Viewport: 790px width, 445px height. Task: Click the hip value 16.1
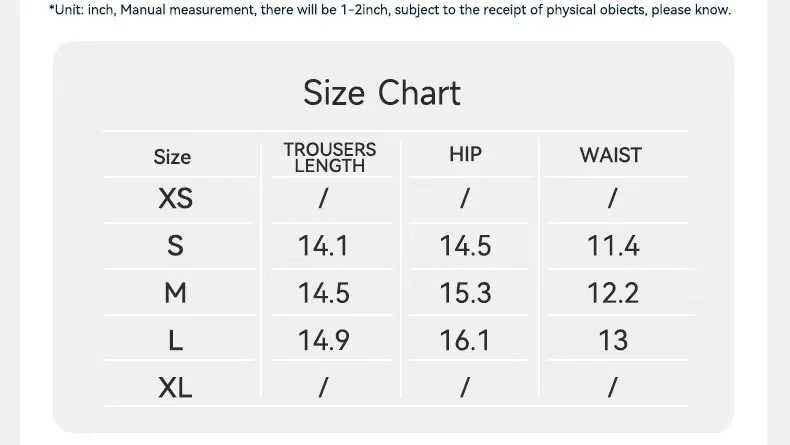(x=465, y=340)
